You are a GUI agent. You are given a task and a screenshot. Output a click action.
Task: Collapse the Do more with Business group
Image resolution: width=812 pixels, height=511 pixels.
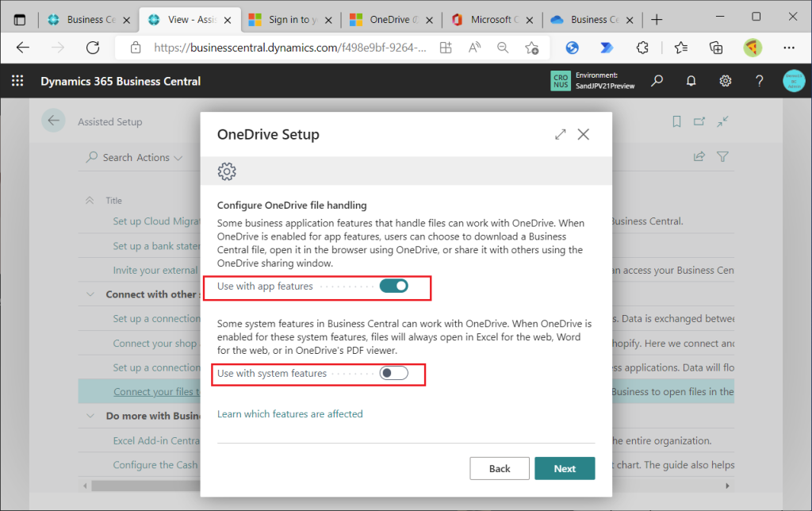click(x=90, y=416)
